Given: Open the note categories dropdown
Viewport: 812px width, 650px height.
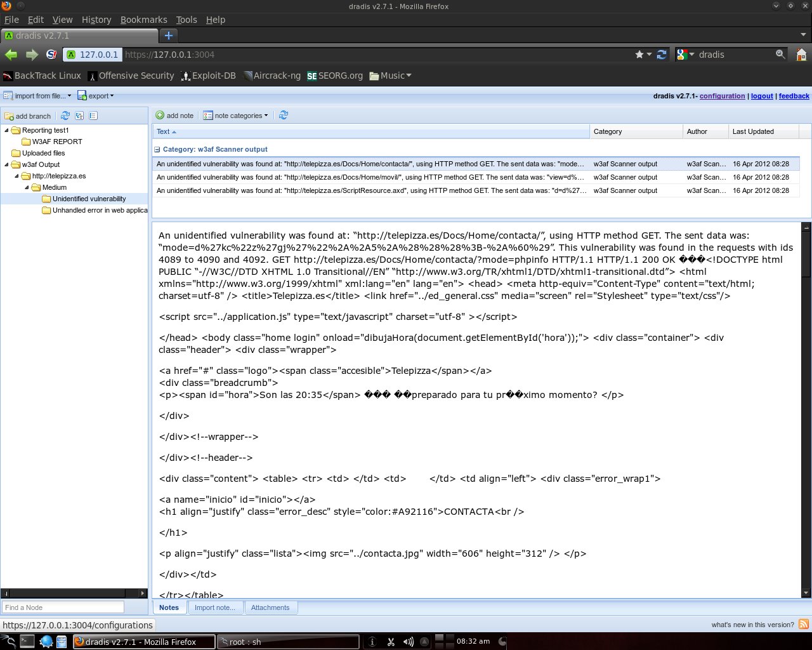Looking at the screenshot, I should click(236, 116).
